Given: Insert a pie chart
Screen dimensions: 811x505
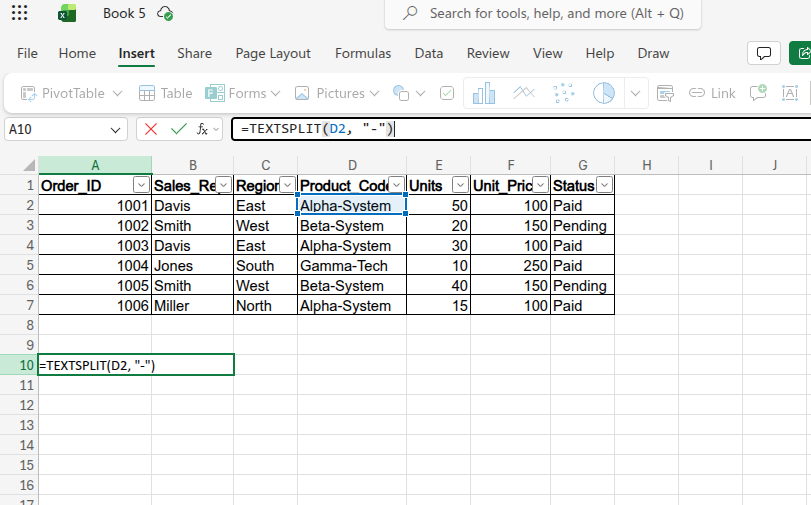Looking at the screenshot, I should [603, 93].
